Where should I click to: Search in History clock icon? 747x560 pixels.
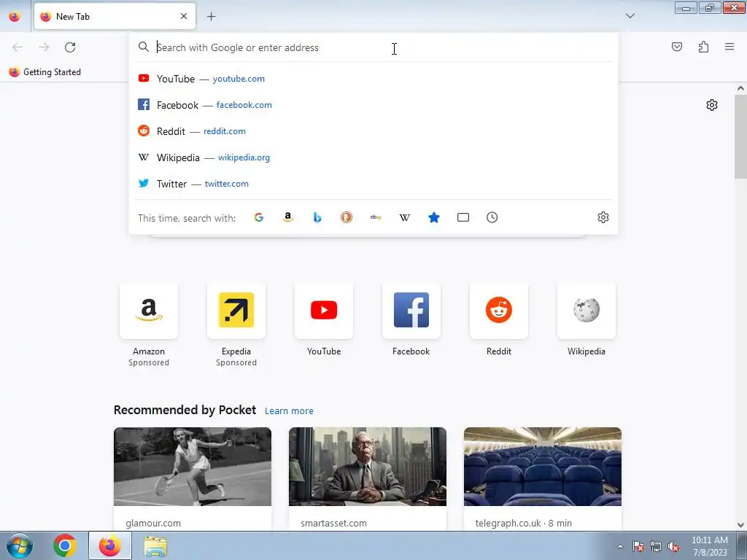click(x=492, y=217)
